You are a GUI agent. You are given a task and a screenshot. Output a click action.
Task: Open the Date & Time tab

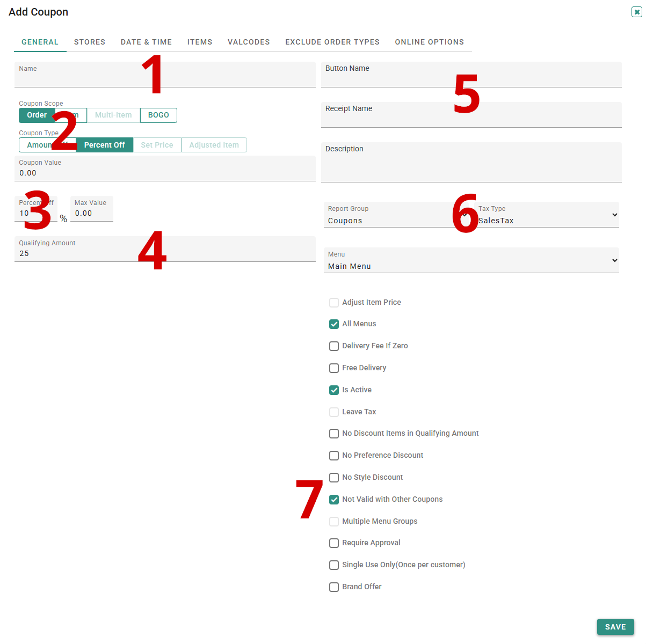click(x=147, y=42)
